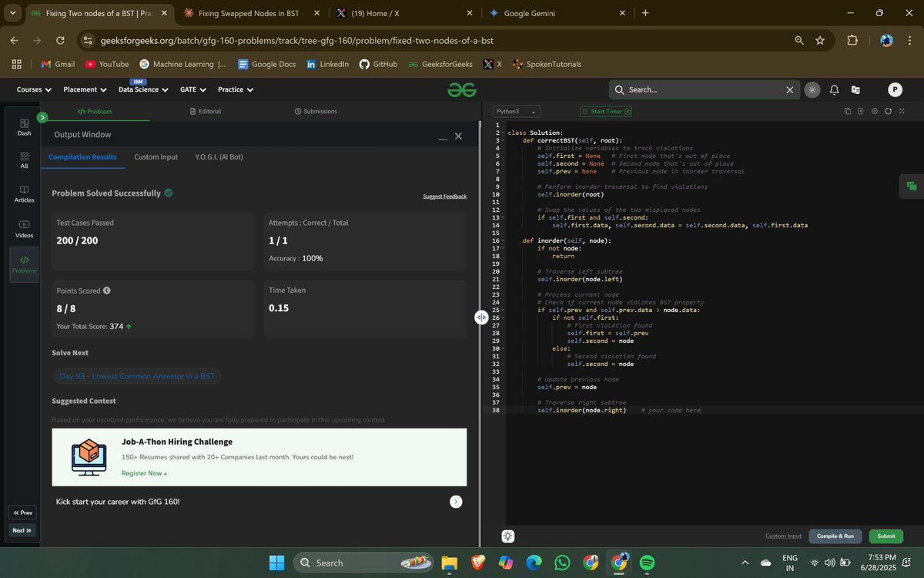
Task: Close the Output Window panel
Action: 458,136
